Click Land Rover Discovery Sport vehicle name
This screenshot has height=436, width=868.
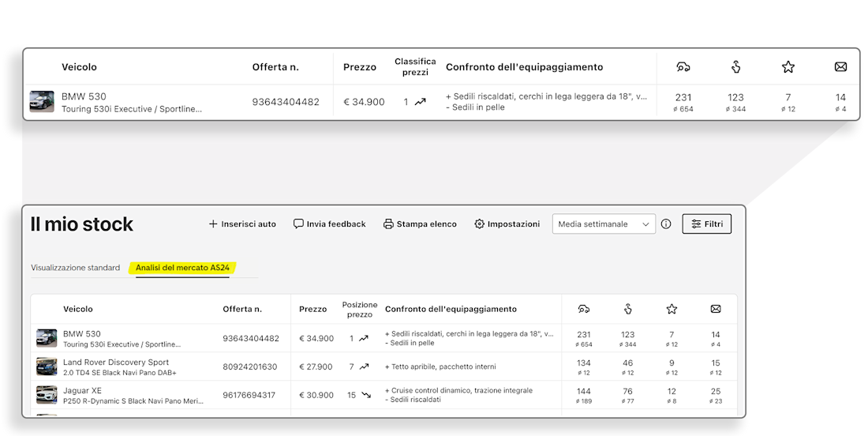[116, 362]
